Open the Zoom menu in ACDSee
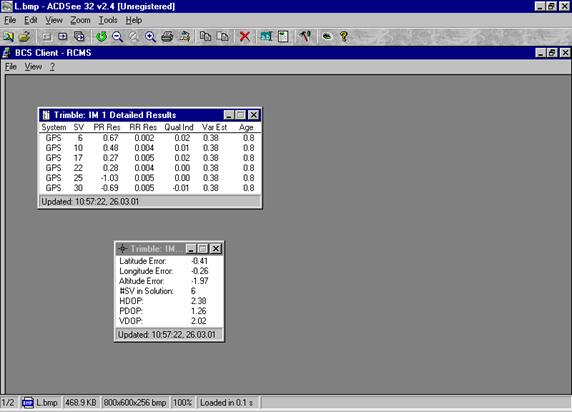This screenshot has width=572, height=412. [x=80, y=20]
